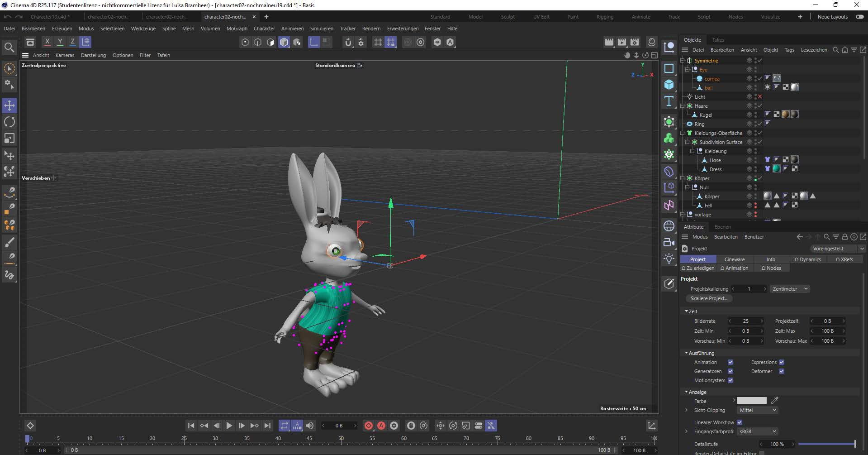Screen dimensions: 868x455
Task: Click the paint brush tool icon
Action: pyautogui.click(x=9, y=242)
